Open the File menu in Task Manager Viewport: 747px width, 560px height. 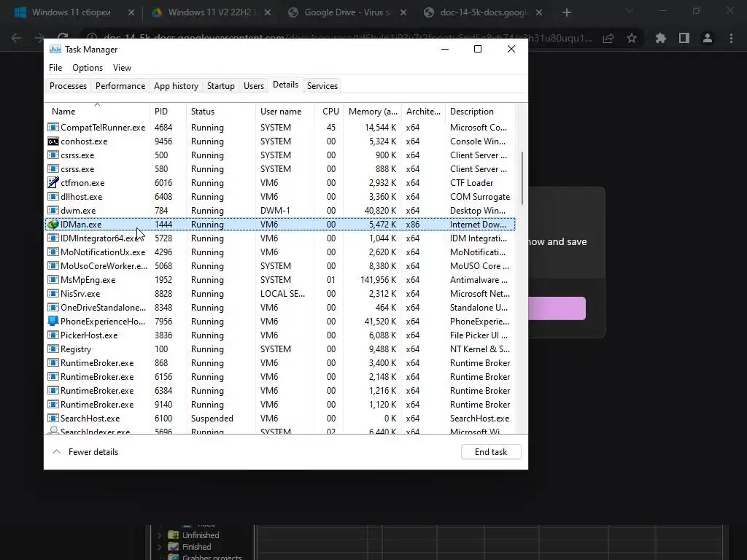55,68
